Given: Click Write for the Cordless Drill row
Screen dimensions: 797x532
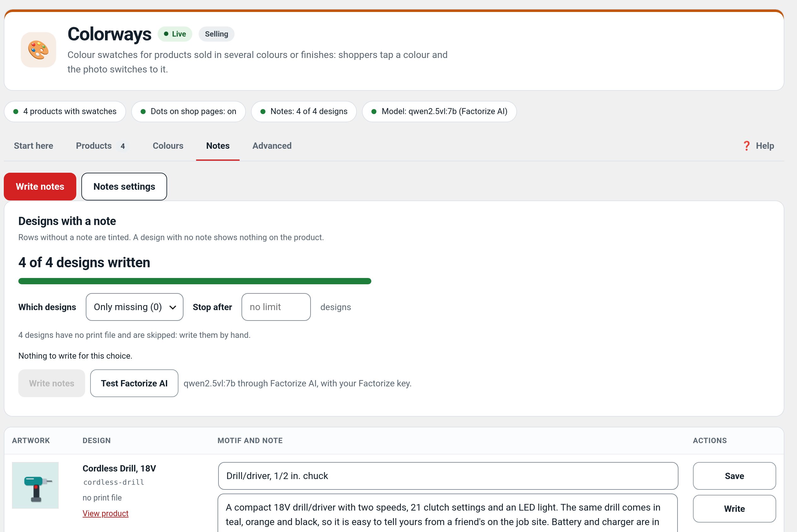Looking at the screenshot, I should tap(734, 509).
